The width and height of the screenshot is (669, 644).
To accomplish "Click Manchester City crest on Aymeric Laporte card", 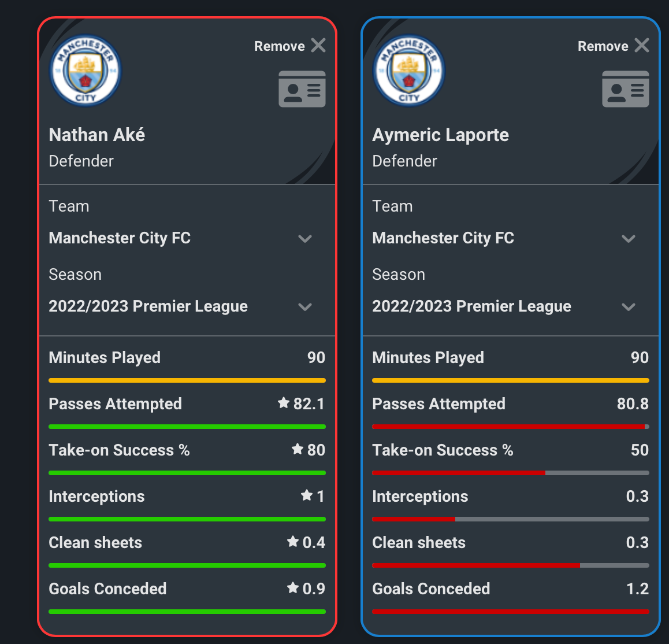I will pos(409,71).
